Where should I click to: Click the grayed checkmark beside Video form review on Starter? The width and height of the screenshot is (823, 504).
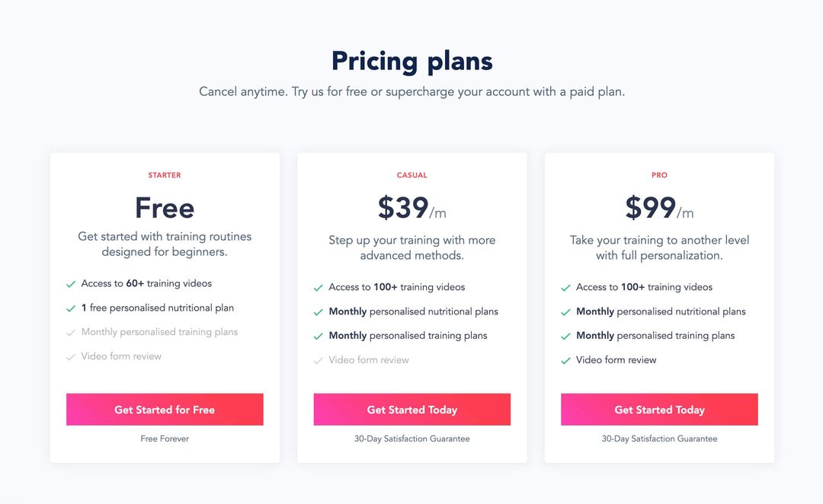70,356
